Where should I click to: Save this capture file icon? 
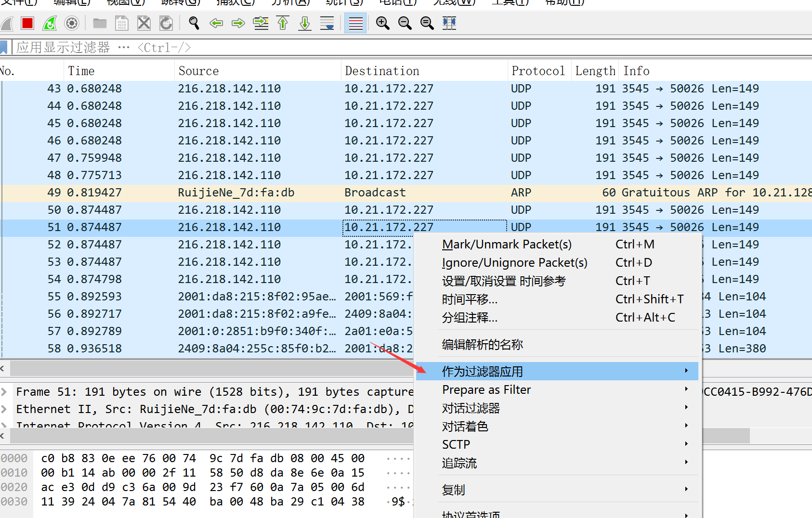(122, 23)
